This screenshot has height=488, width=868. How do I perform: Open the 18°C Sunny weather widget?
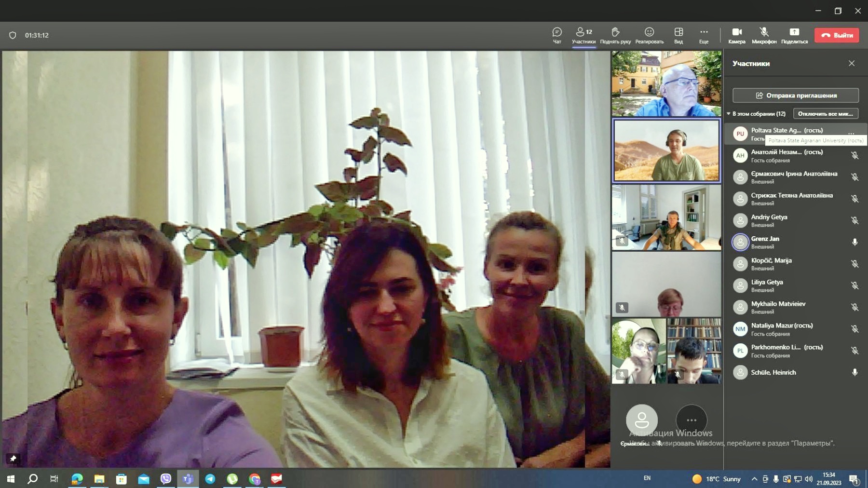[717, 479]
